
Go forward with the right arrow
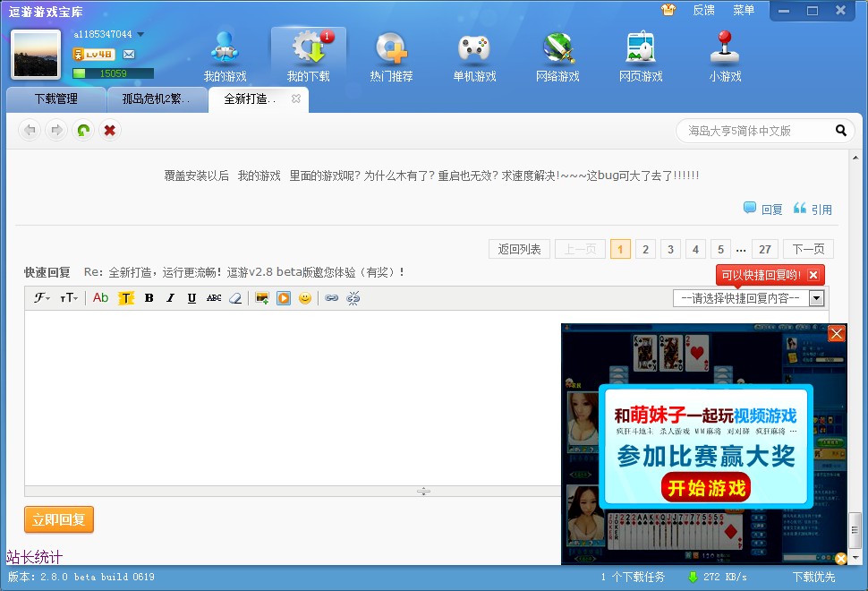[x=56, y=130]
